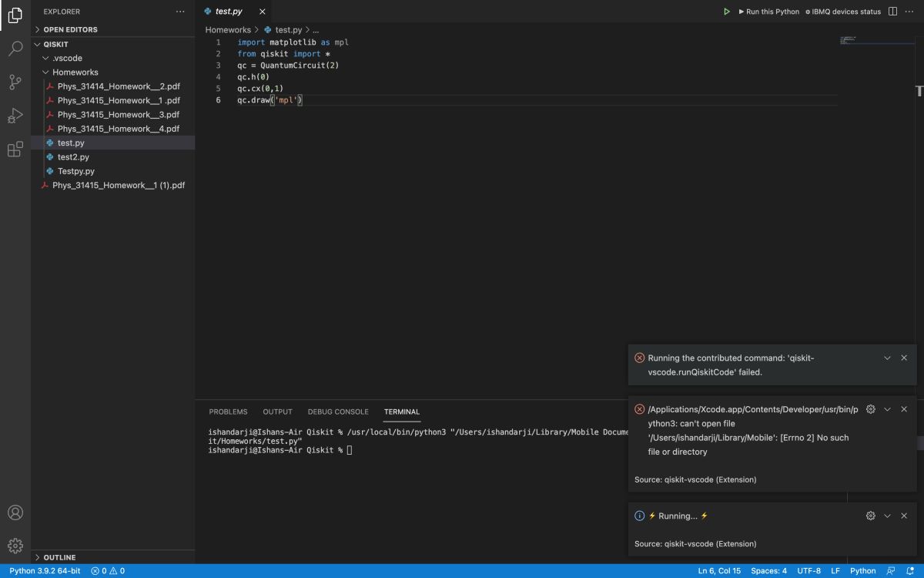The width and height of the screenshot is (924, 578).
Task: Close the python3 error notification
Action: pyautogui.click(x=904, y=409)
